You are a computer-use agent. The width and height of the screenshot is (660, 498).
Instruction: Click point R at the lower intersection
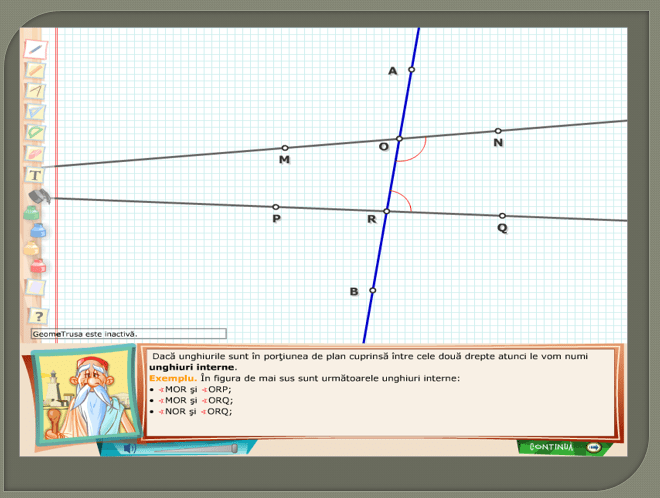point(387,211)
